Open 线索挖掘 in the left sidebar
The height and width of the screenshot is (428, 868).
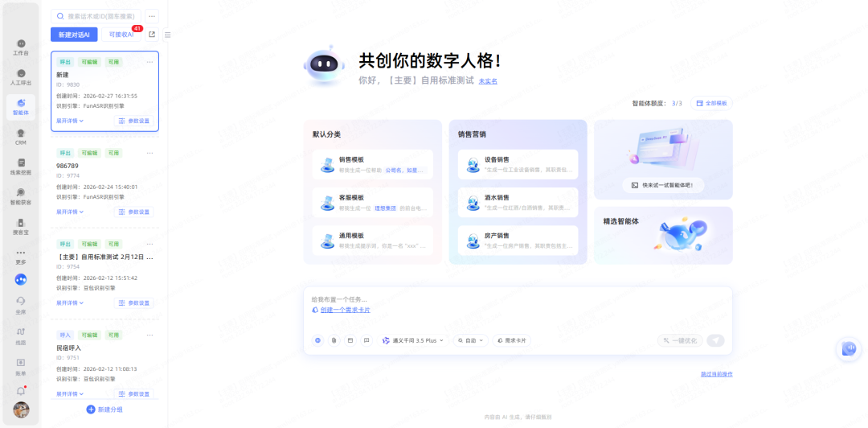[x=21, y=167]
